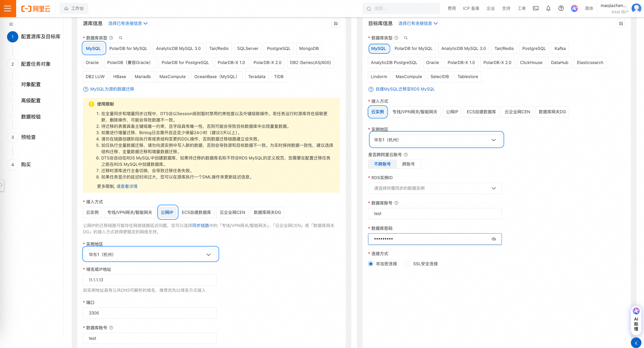Expand source 选择已有连接信息 dropdown
Image resolution: width=644 pixels, height=348 pixels.
click(128, 23)
